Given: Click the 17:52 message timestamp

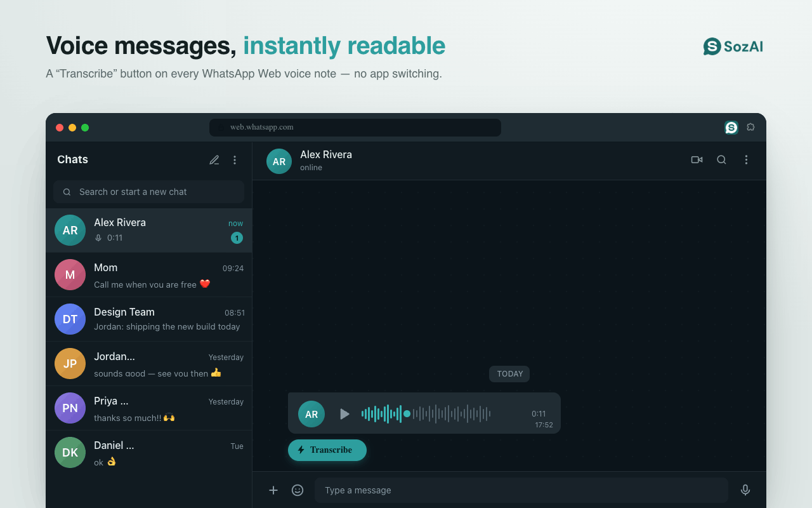Looking at the screenshot, I should click(x=544, y=425).
